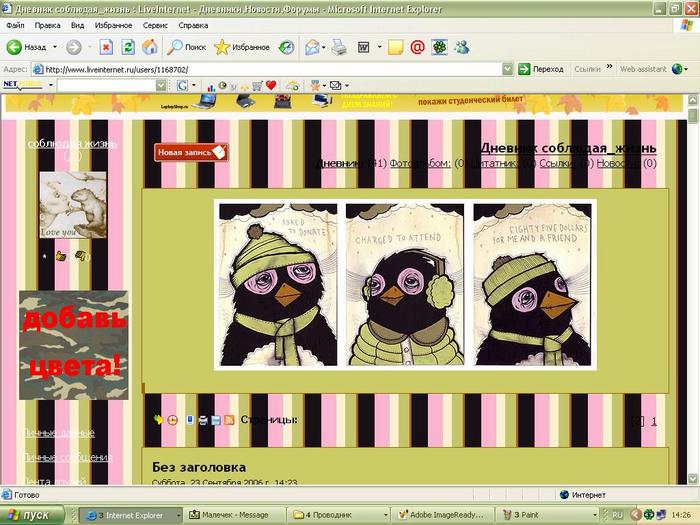Open the Фотоальбом link

[x=420, y=163]
